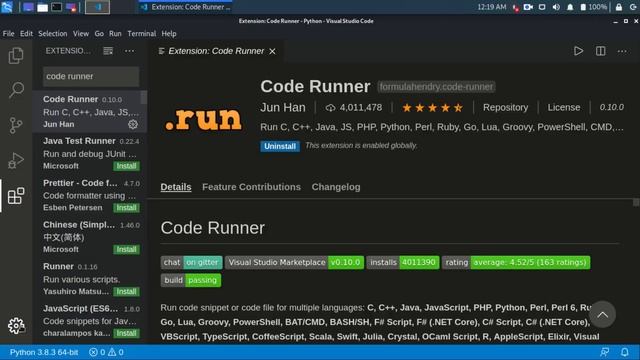Screen dimensions: 640x360
Task: Click the five-star rating
Action: pyautogui.click(x=433, y=108)
